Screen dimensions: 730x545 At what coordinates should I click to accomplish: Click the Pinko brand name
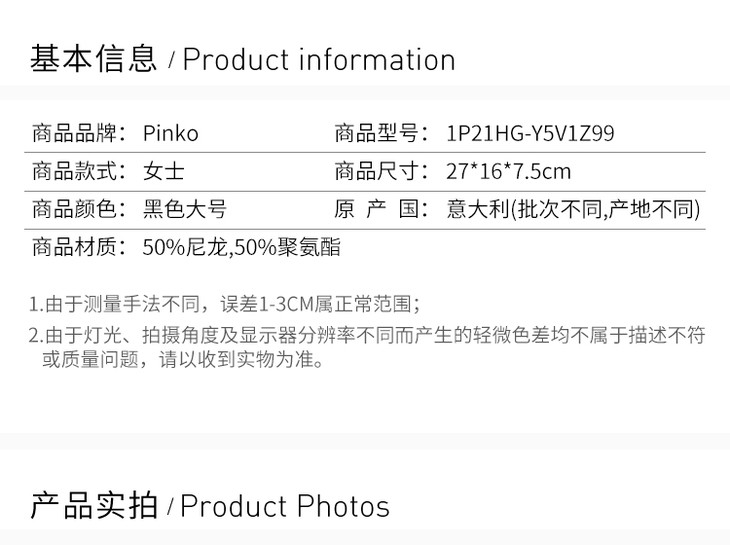[171, 134]
